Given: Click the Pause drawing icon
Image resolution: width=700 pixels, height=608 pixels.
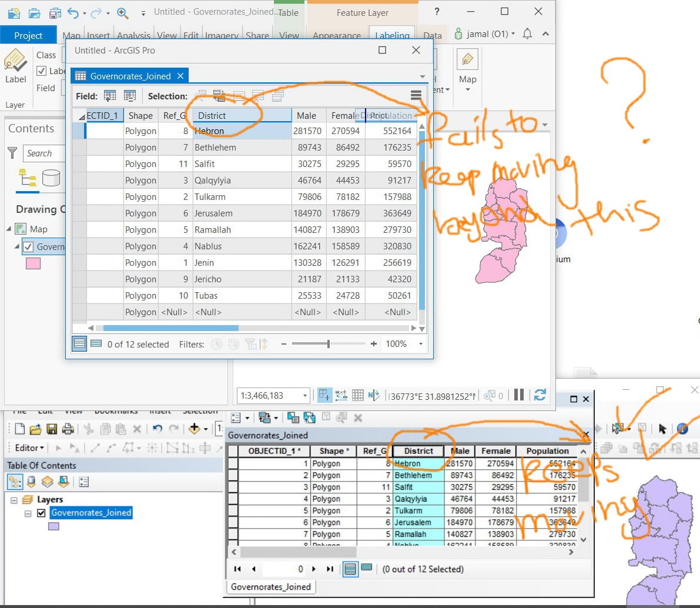Looking at the screenshot, I should coord(519,395).
